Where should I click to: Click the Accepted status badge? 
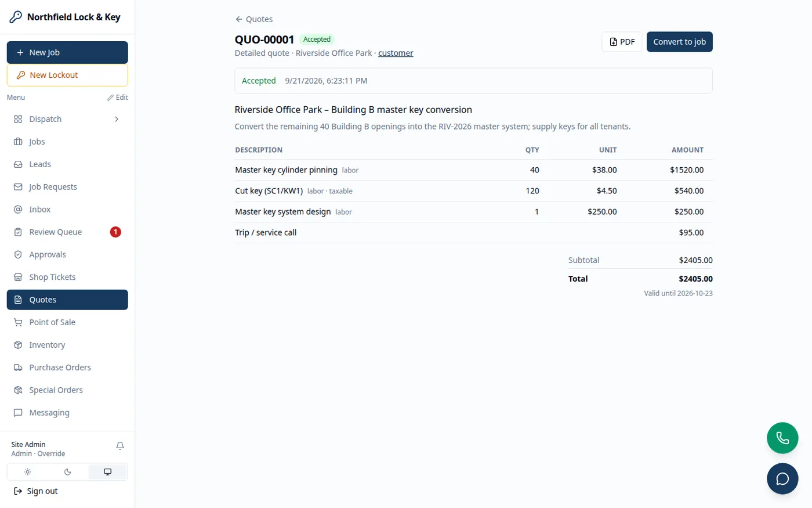pyautogui.click(x=317, y=39)
